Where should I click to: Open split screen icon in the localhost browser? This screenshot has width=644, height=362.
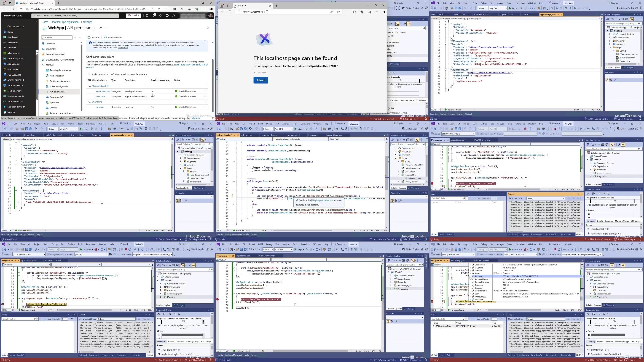[347, 12]
